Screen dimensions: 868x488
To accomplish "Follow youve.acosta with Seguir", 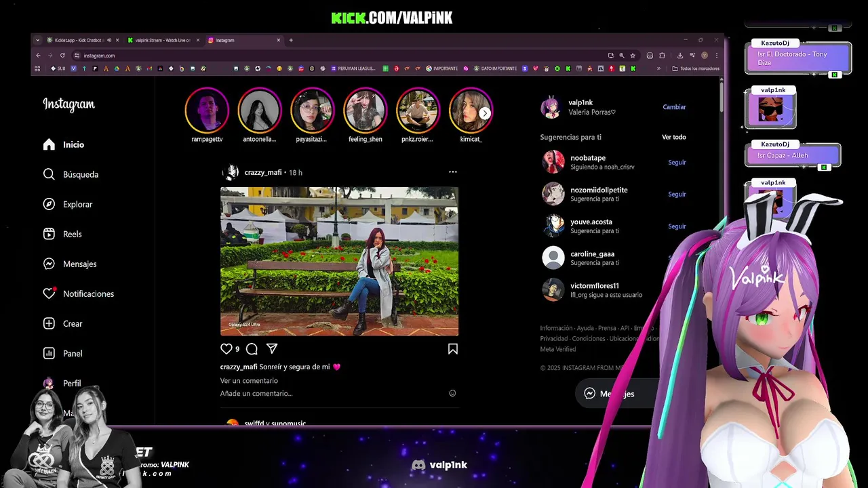I will tap(677, 226).
